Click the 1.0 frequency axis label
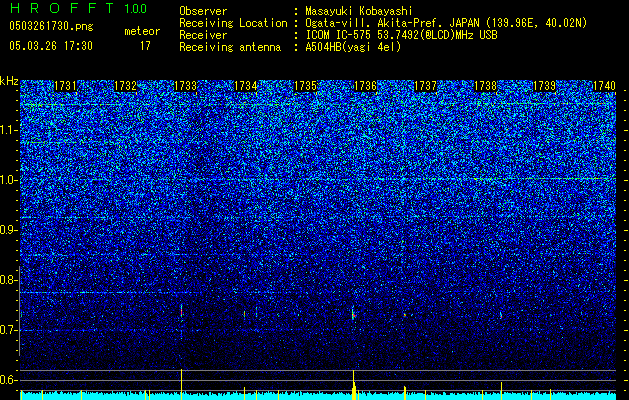 click(8, 180)
